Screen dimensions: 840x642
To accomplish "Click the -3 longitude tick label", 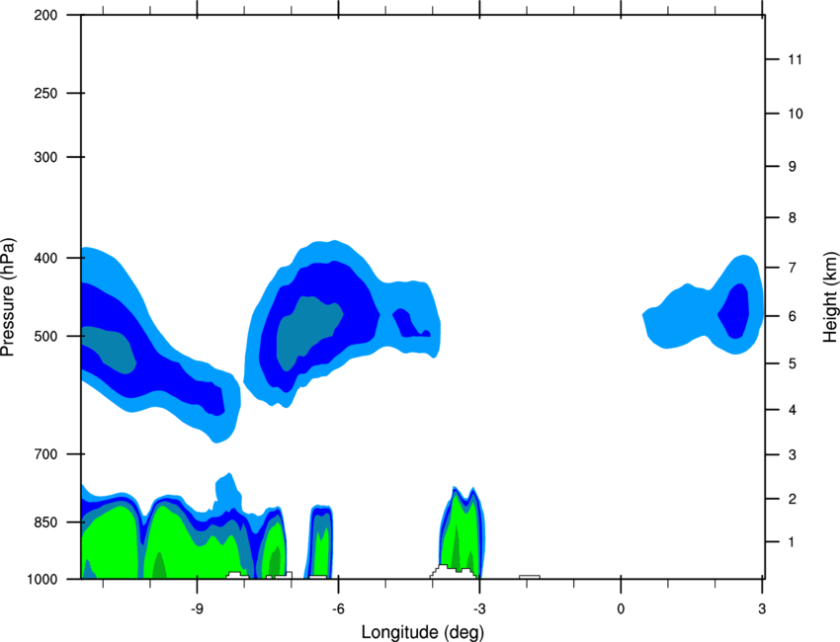I will pyautogui.click(x=479, y=608).
